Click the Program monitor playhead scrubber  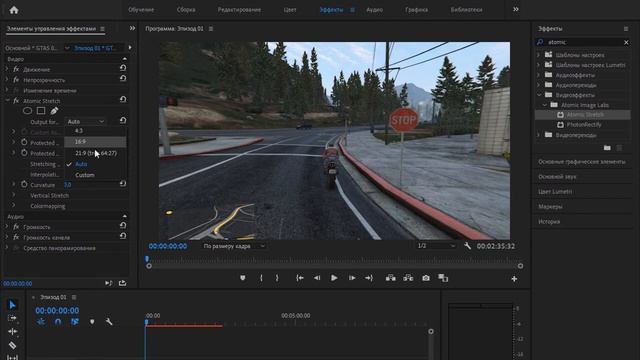pyautogui.click(x=147, y=259)
